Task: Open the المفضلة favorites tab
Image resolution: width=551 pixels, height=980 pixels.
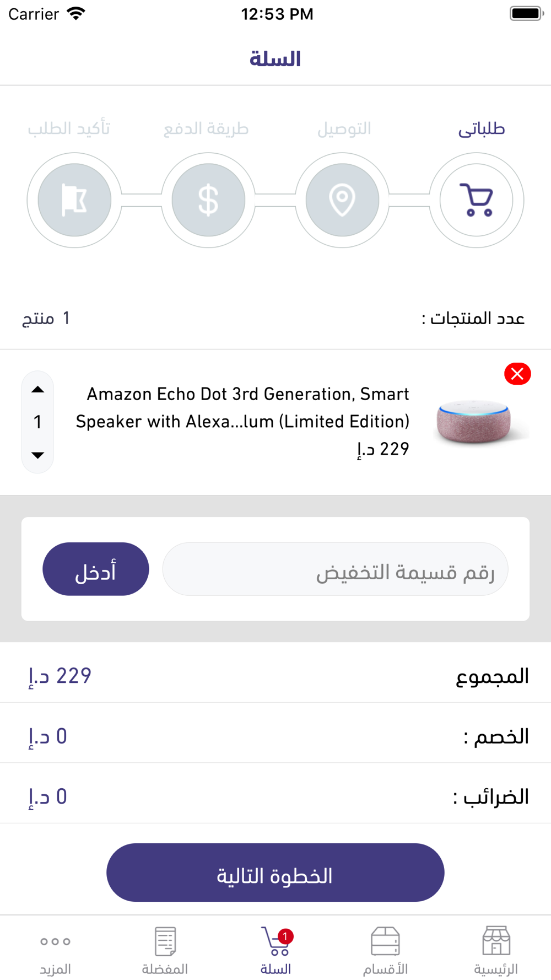Action: click(x=165, y=951)
